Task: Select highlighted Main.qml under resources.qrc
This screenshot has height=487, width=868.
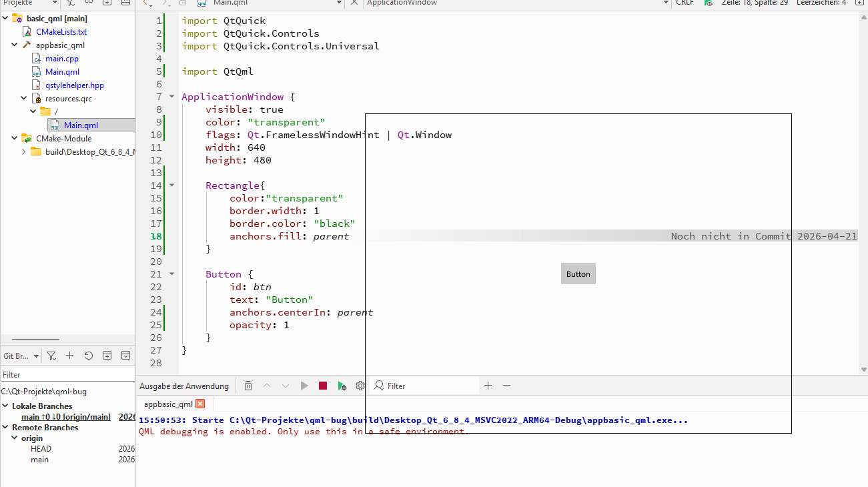Action: tap(81, 125)
